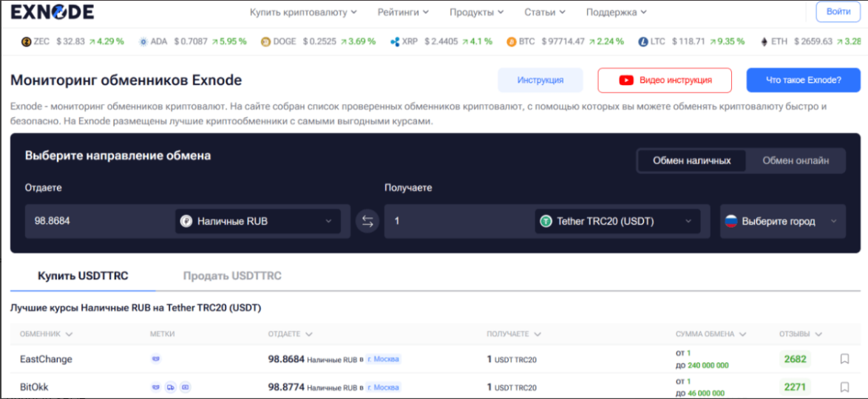Click BitOkk's second label badge icon
868x399 pixels.
pyautogui.click(x=171, y=387)
